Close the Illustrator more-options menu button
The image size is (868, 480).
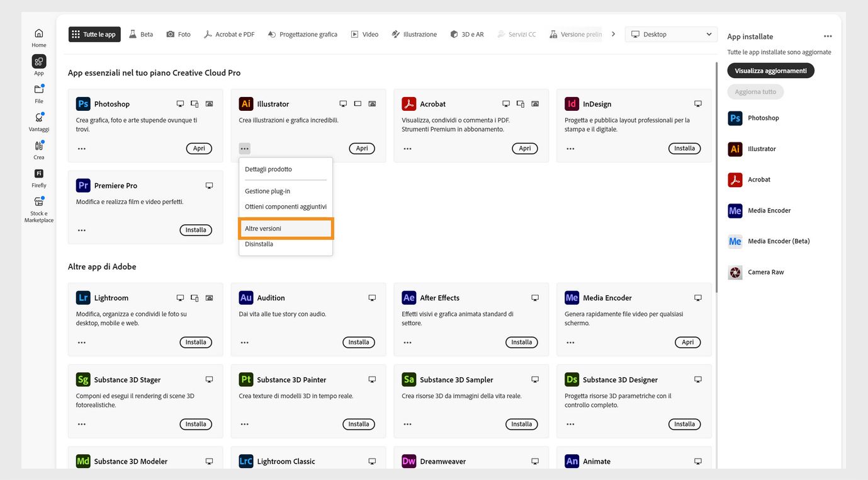[x=245, y=149]
